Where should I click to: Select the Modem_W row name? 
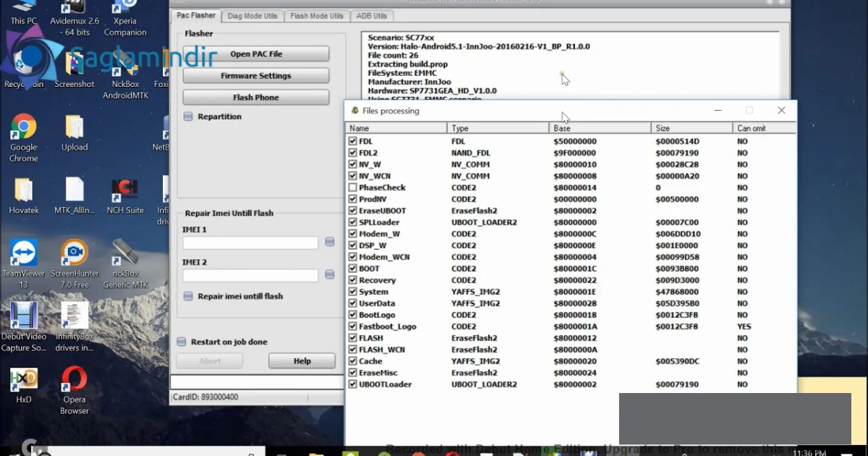click(x=379, y=234)
